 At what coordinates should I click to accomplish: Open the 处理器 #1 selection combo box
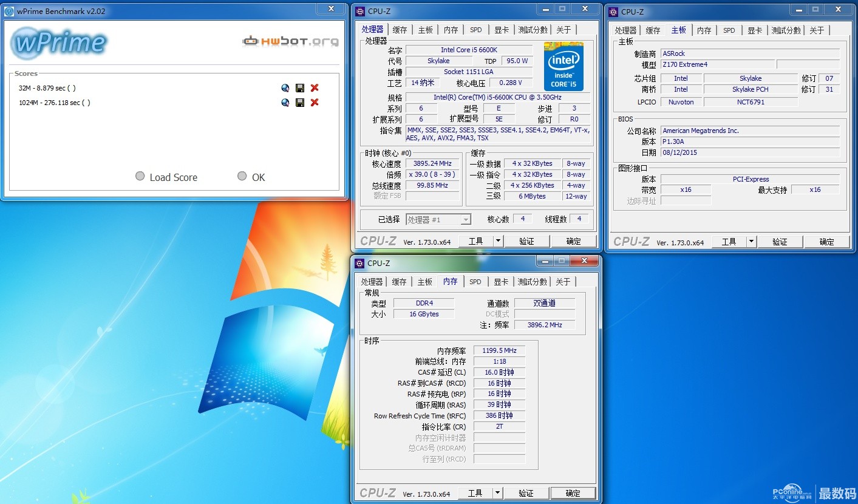[438, 220]
